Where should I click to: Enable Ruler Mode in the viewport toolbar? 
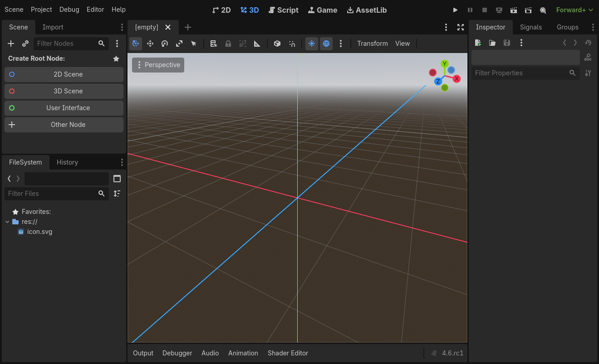[x=257, y=43]
